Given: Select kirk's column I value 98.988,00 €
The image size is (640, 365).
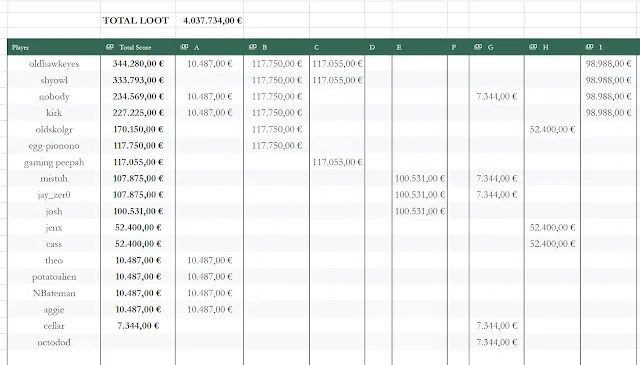Looking at the screenshot, I should pos(609,113).
